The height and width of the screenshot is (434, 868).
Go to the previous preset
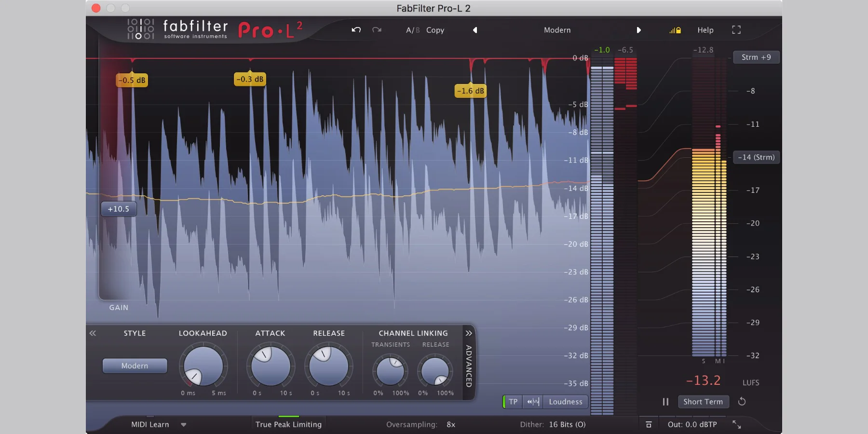(x=475, y=30)
